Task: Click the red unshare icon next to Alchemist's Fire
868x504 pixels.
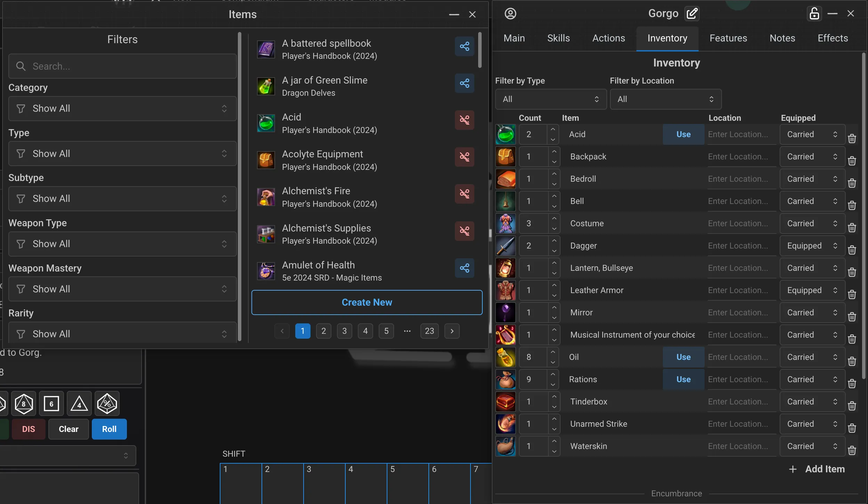Action: coord(464,194)
